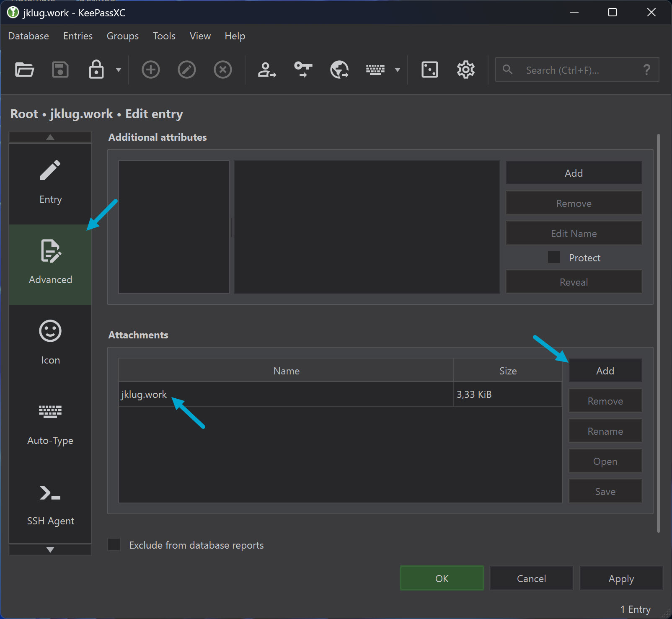The image size is (672, 619).
Task: Open database with folder toolbar icon
Action: pos(24,70)
